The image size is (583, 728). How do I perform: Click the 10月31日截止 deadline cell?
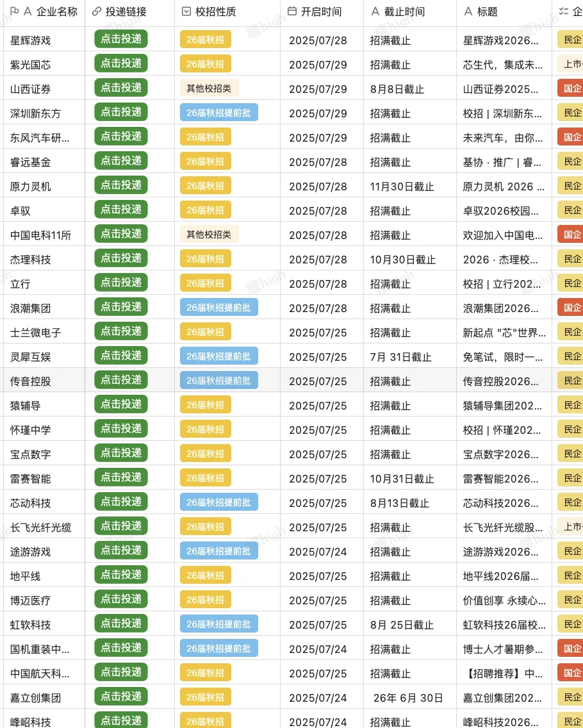tap(410, 479)
